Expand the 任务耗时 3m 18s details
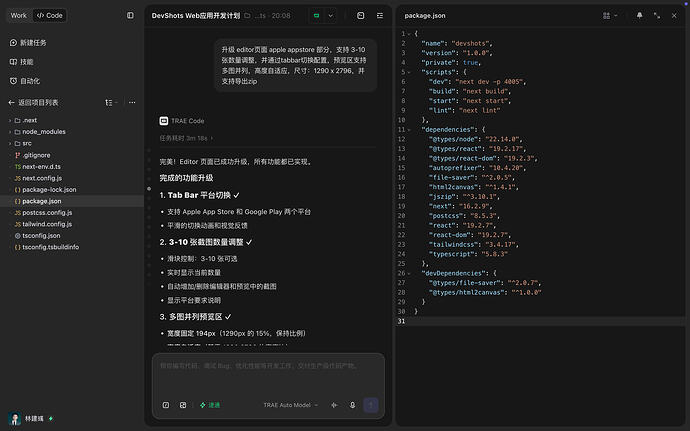690x431 pixels. pos(186,138)
